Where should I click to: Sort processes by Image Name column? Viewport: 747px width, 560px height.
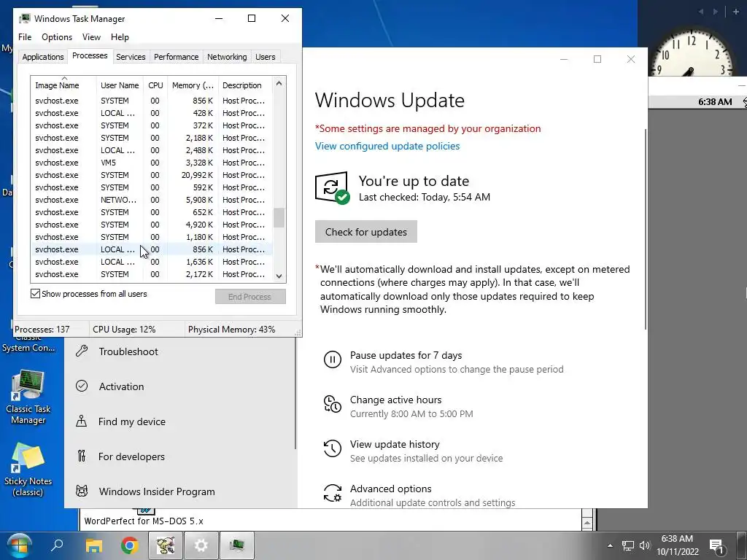click(63, 85)
